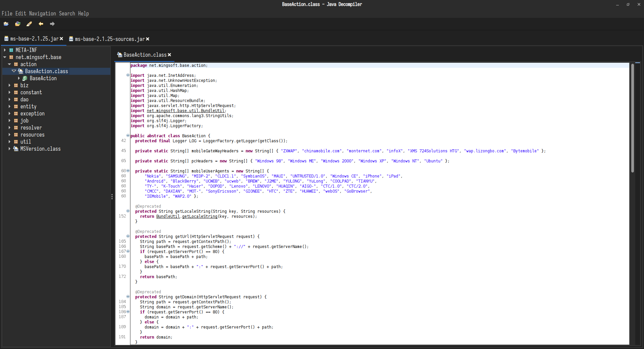Click the resolver package icon
Screen dimensions: 644x349
tap(16, 128)
